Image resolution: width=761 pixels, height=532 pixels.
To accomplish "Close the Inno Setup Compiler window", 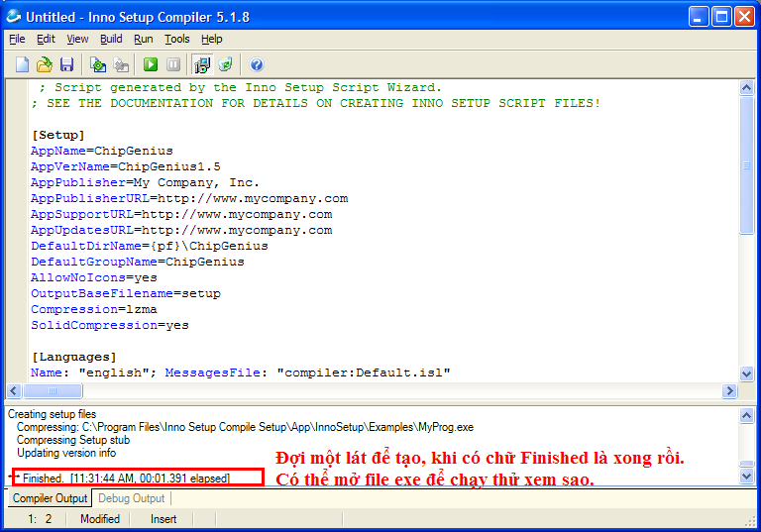I will 744,17.
